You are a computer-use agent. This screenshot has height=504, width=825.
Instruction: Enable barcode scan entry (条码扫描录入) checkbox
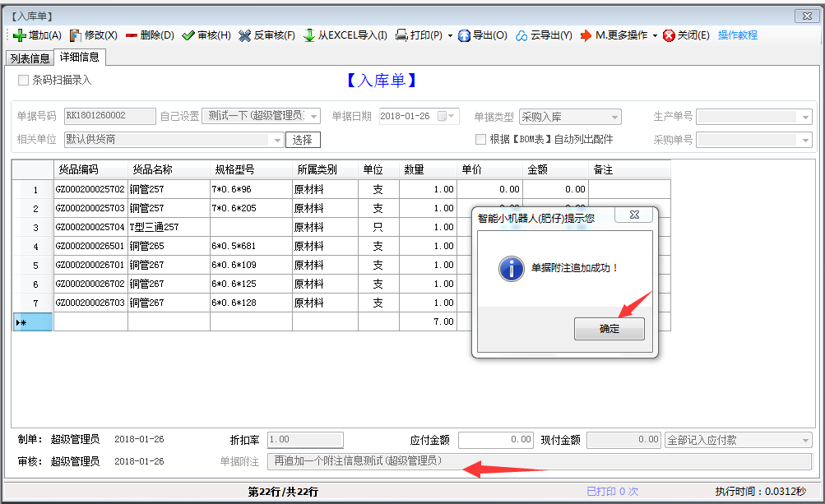click(x=23, y=81)
